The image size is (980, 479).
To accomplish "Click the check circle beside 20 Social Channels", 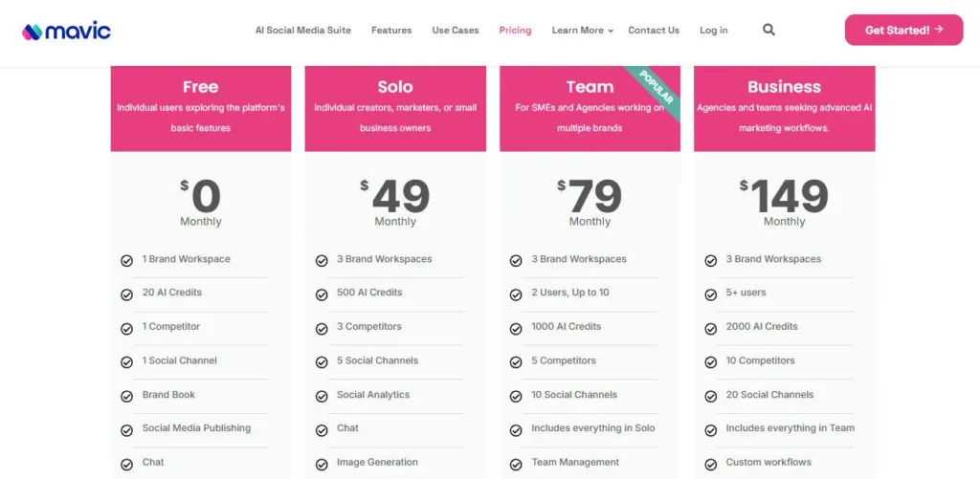I will click(710, 396).
